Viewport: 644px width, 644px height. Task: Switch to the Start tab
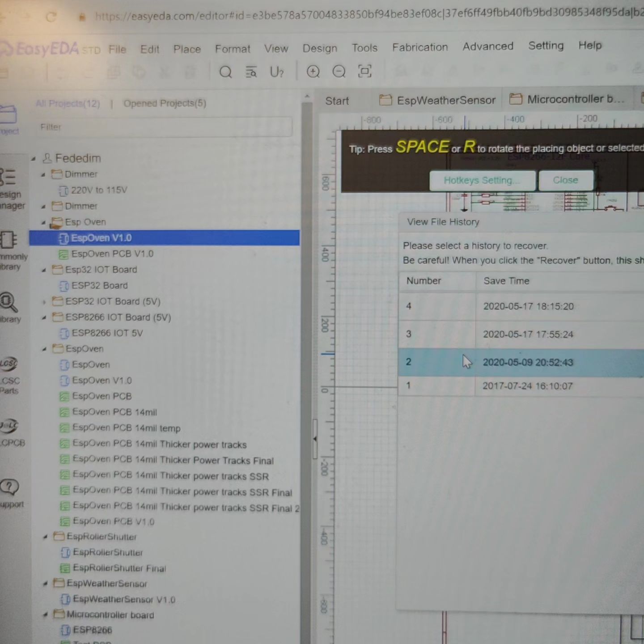click(337, 101)
